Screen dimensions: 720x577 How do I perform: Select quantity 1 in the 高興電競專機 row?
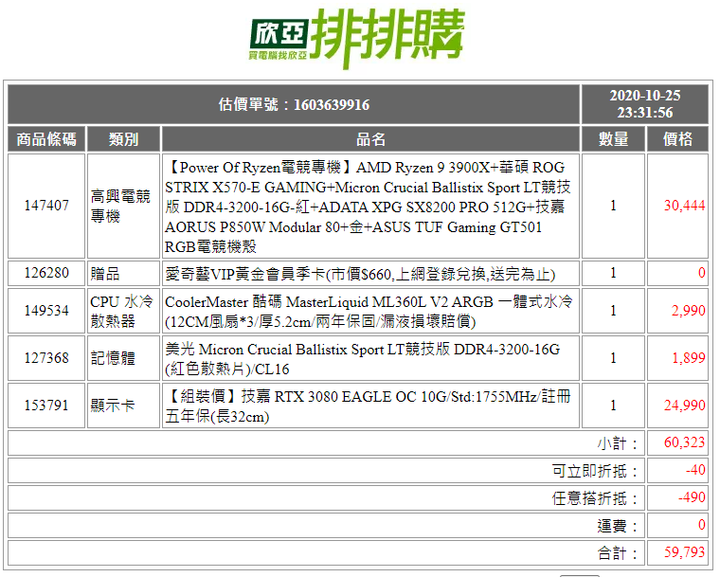(x=613, y=206)
